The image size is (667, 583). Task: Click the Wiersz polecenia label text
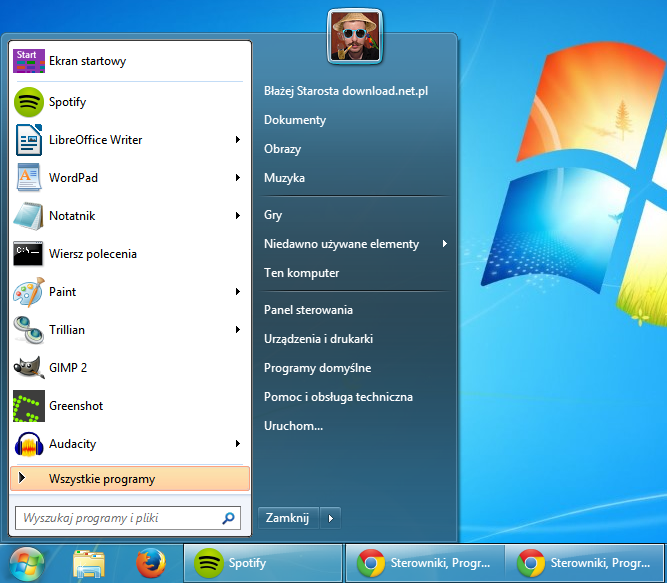pyautogui.click(x=93, y=254)
